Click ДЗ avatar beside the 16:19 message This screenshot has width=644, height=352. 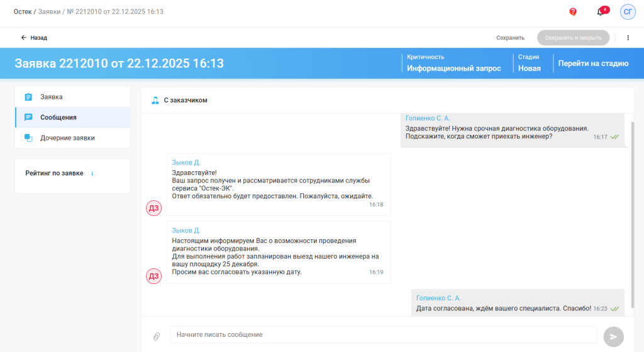click(154, 276)
